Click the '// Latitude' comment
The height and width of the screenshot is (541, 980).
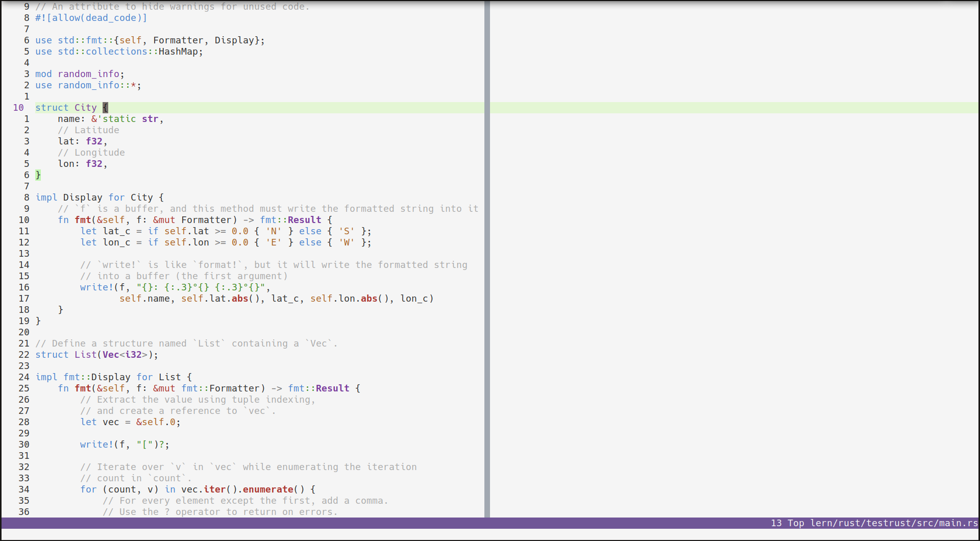(x=88, y=130)
